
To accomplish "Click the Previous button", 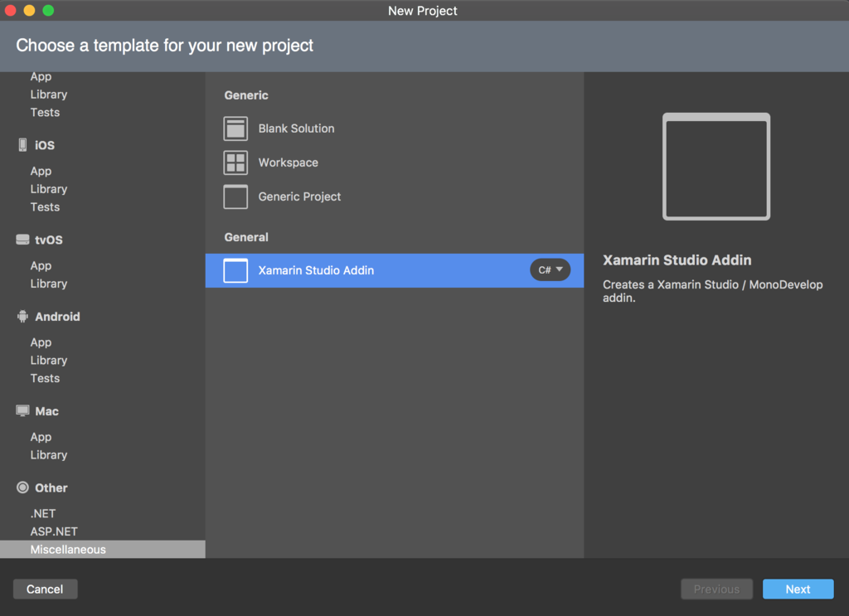I will [717, 589].
